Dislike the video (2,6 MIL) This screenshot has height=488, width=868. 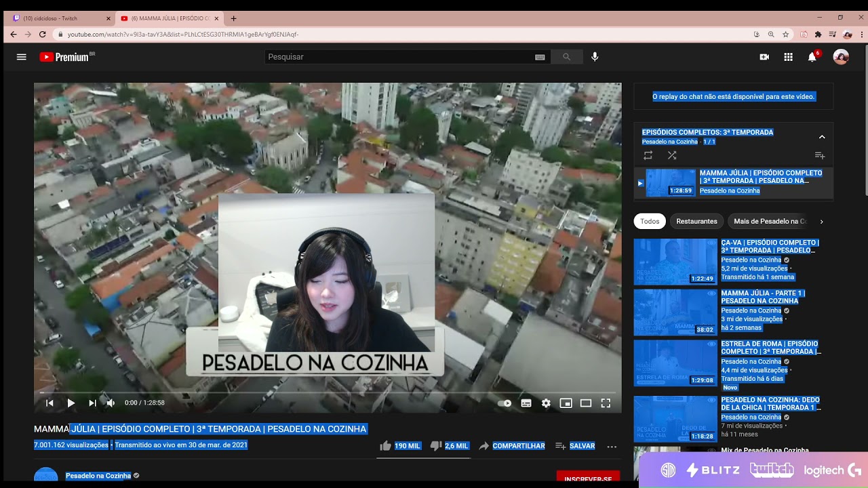[450, 446]
